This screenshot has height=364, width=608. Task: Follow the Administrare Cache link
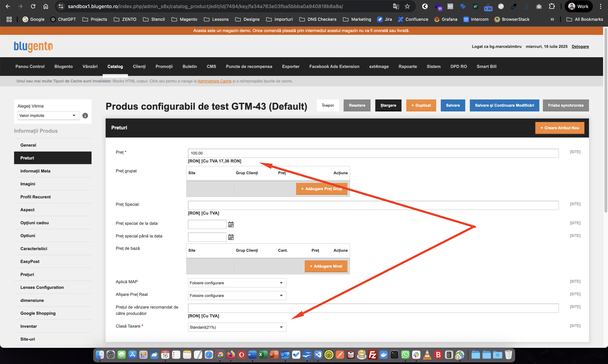[x=214, y=81]
